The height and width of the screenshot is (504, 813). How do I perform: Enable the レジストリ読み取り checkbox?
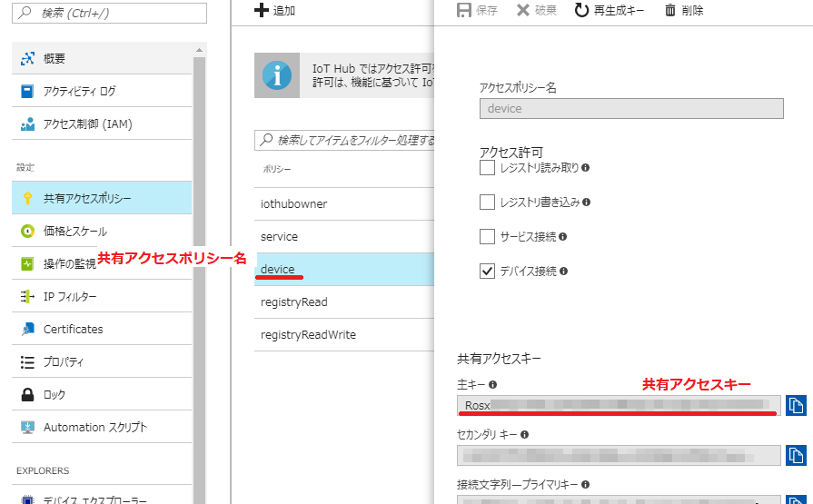487,167
